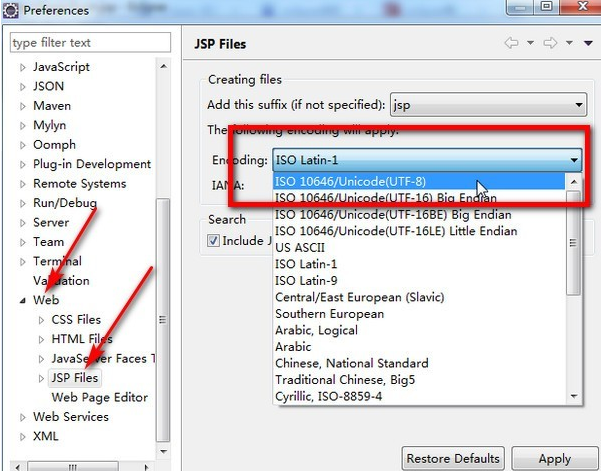Select JSP Files in the tree
The height and width of the screenshot is (471, 601).
click(x=75, y=378)
